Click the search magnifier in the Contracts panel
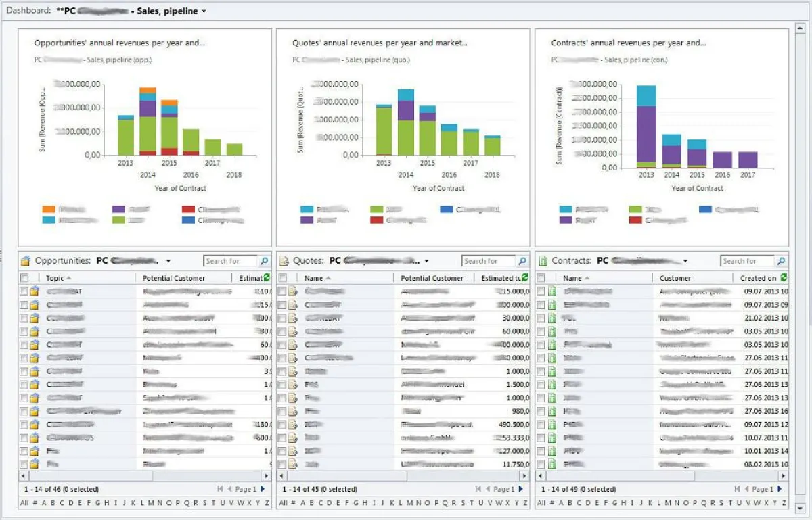 (780, 260)
